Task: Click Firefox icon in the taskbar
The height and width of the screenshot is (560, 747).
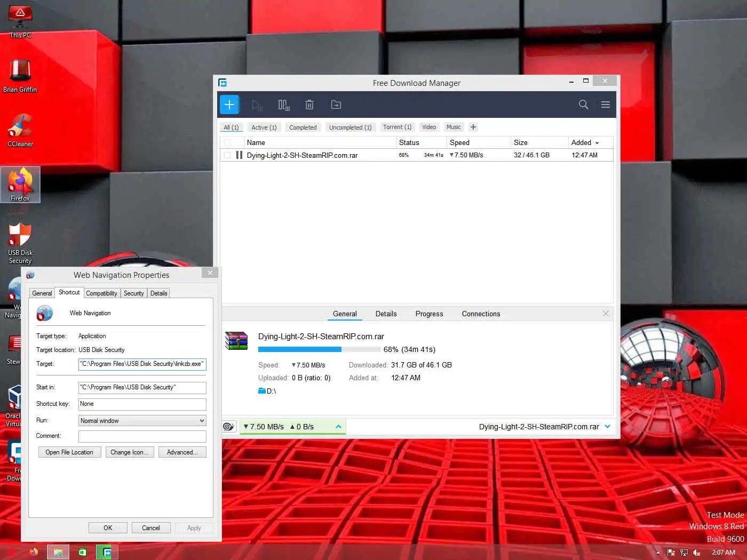Action: tap(34, 552)
